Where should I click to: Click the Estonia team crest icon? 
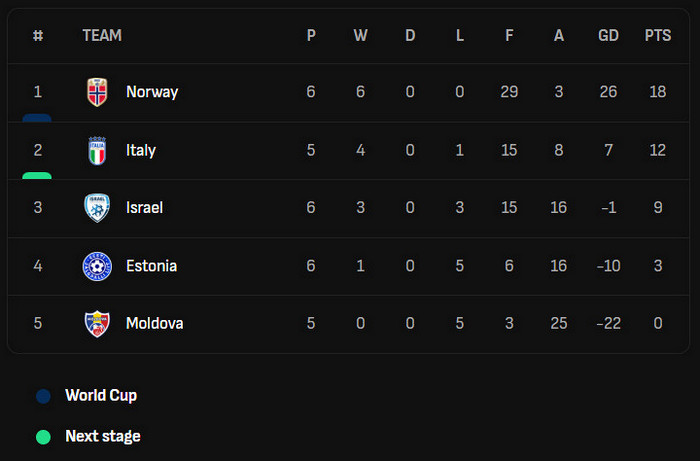(x=97, y=266)
